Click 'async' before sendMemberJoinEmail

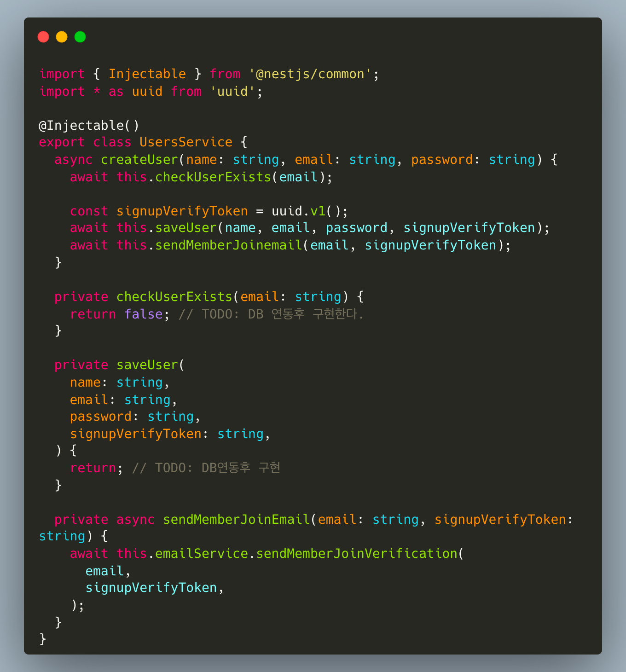[x=135, y=520]
